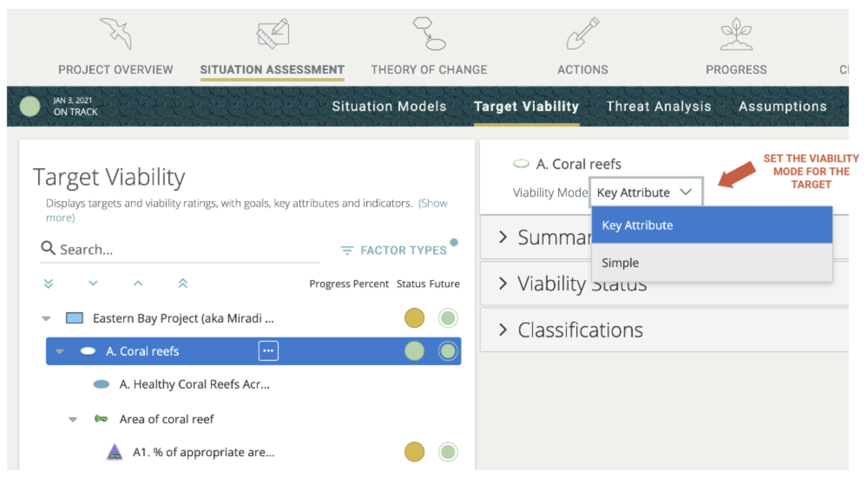Open the Viability Mode dropdown
This screenshot has width=868, height=477.
pyautogui.click(x=645, y=192)
